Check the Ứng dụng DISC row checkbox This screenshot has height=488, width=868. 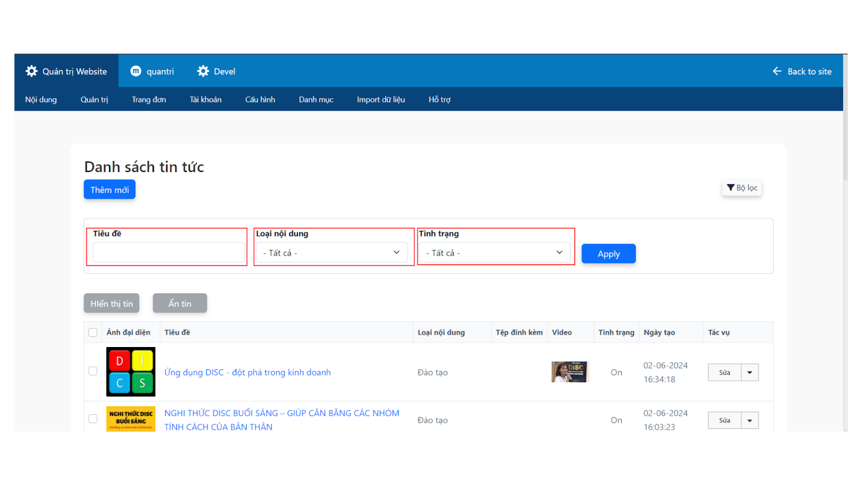pyautogui.click(x=93, y=371)
